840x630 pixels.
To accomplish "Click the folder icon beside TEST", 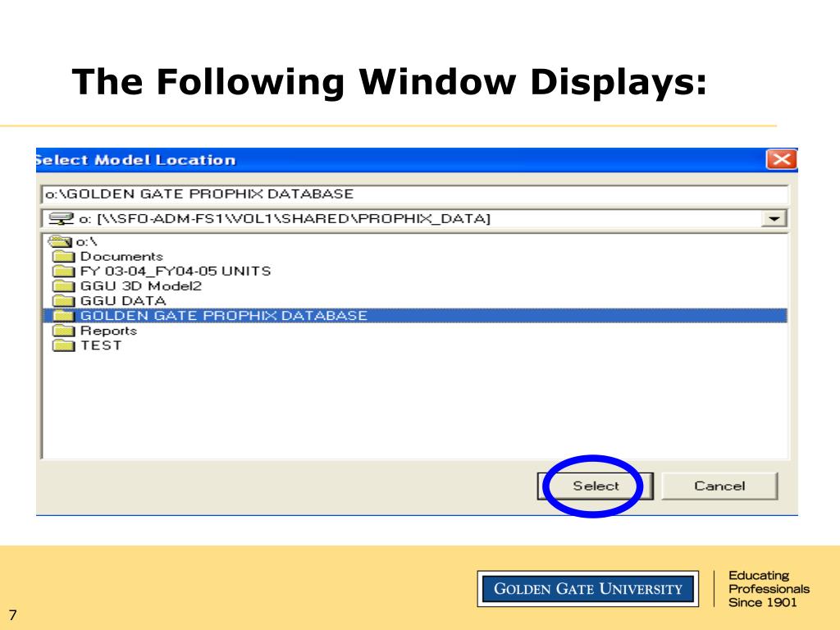I will pos(63,345).
